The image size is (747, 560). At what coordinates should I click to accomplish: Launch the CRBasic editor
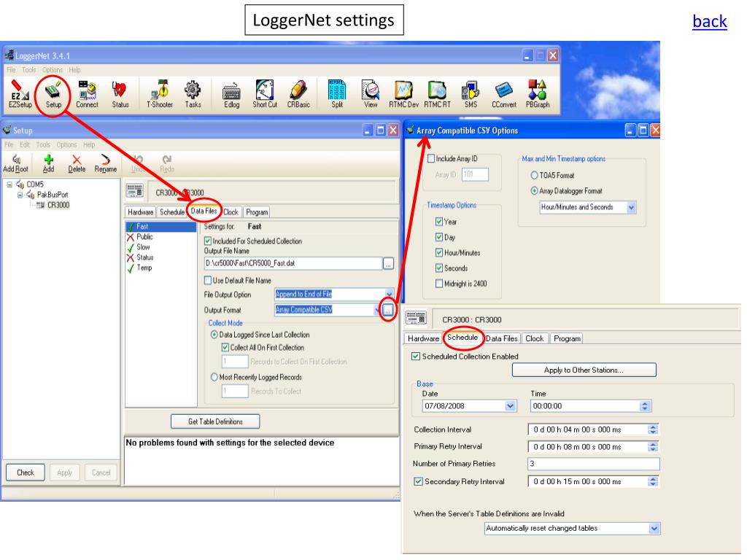298,94
